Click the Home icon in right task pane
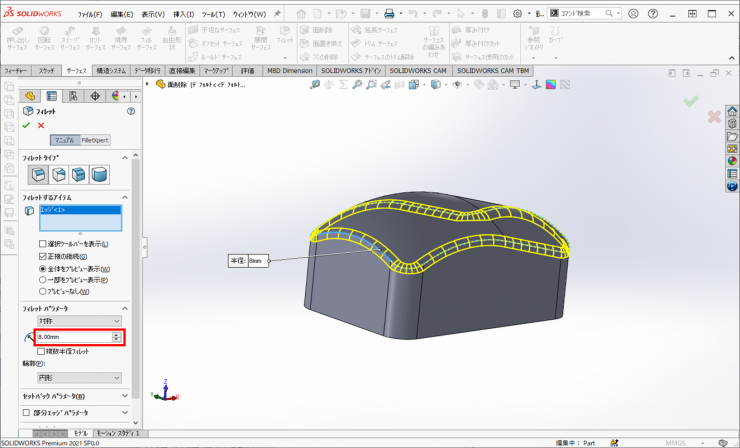 [x=732, y=111]
